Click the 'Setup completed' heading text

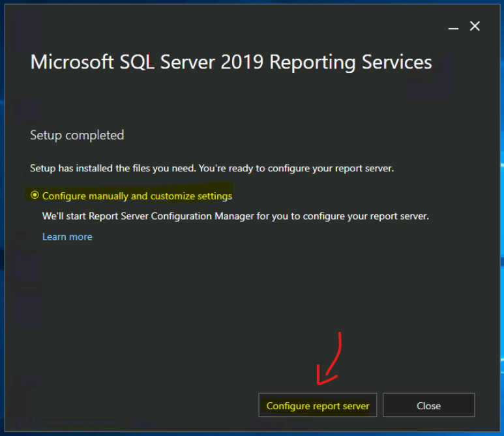[x=77, y=136]
